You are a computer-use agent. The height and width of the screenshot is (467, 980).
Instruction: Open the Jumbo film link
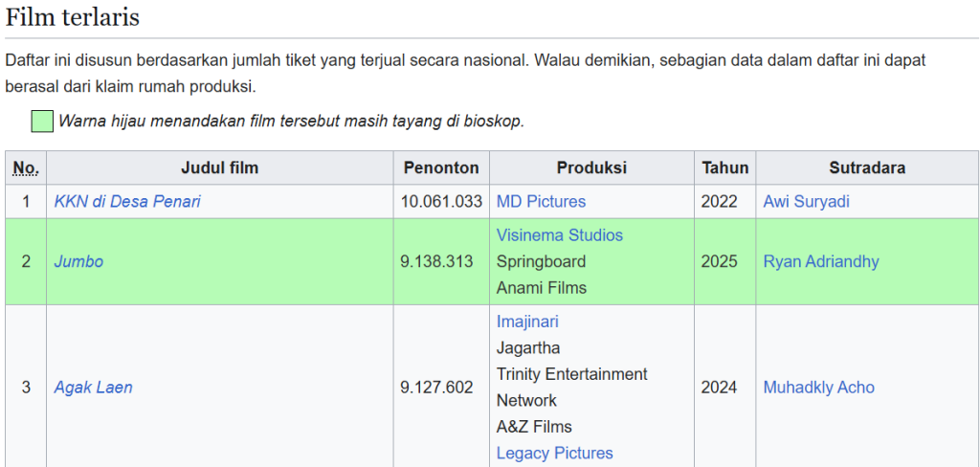click(78, 261)
